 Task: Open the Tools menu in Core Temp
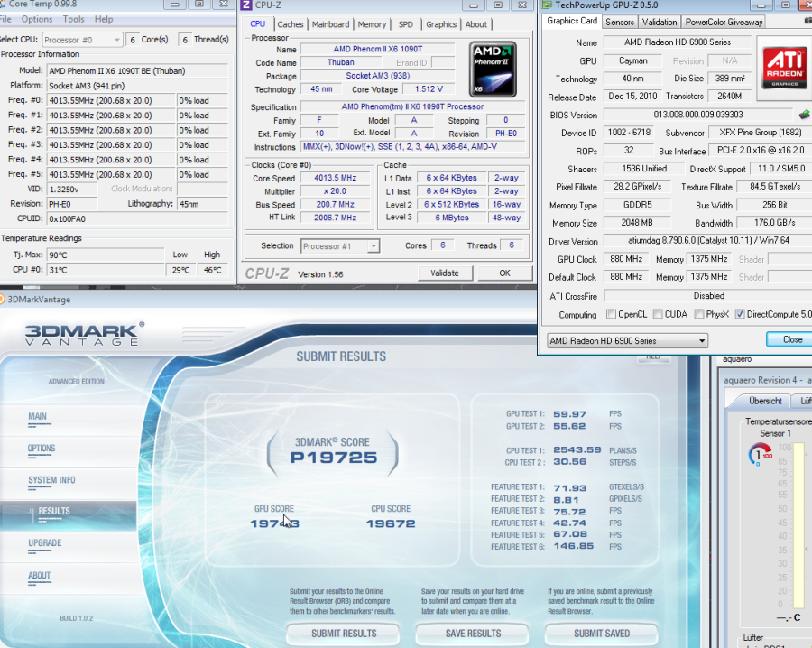point(74,19)
